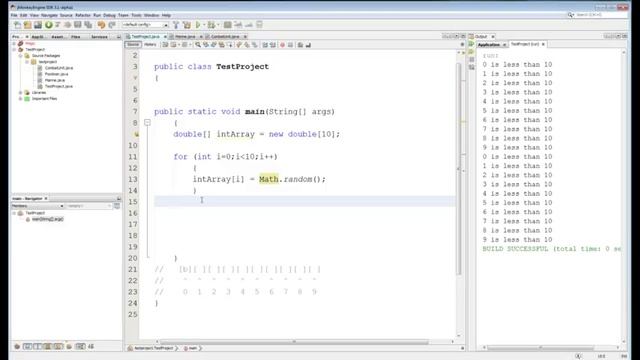Image resolution: width=640 pixels, height=360 pixels.
Task: Collapse the Source Packages node
Action: pyautogui.click(x=20, y=56)
